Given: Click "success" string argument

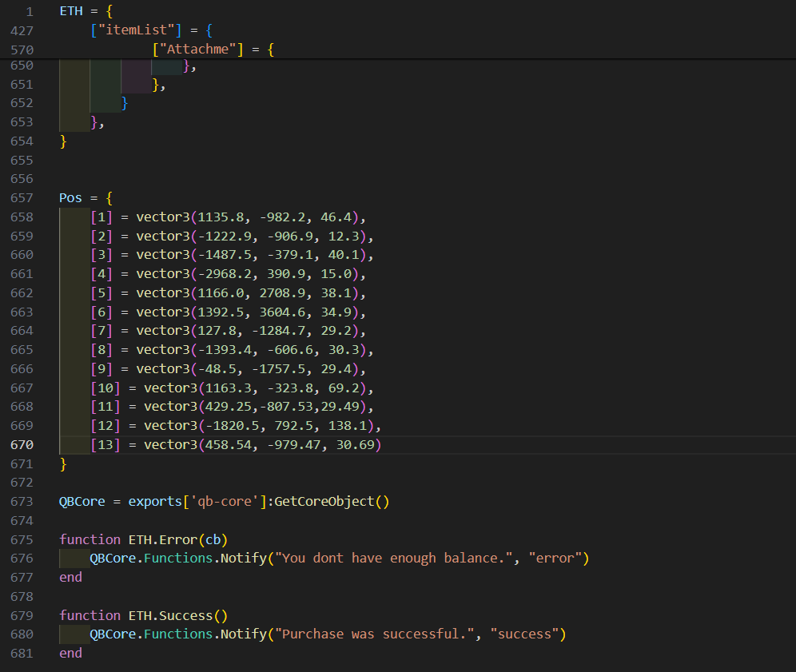Looking at the screenshot, I should (x=524, y=634).
